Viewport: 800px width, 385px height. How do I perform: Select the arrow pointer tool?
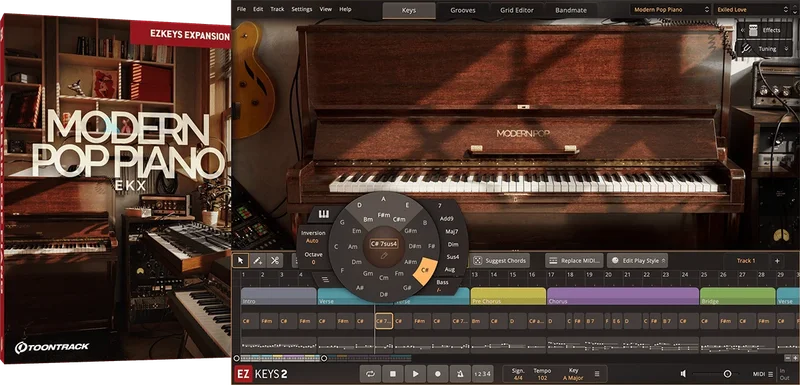coord(241,261)
